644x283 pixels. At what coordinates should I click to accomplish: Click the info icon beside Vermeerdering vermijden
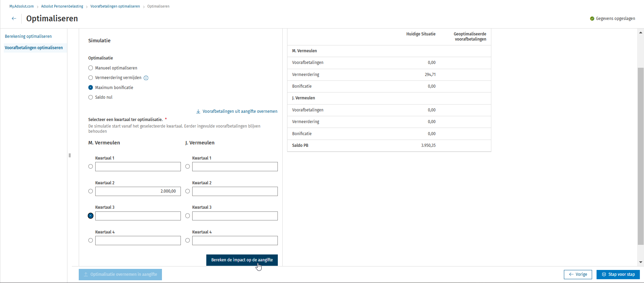tap(146, 78)
